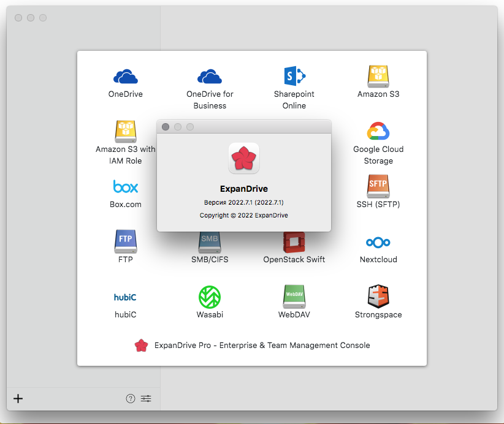Viewport: 504px width, 424px height.
Task: Select the hubiC service
Action: [x=125, y=297]
